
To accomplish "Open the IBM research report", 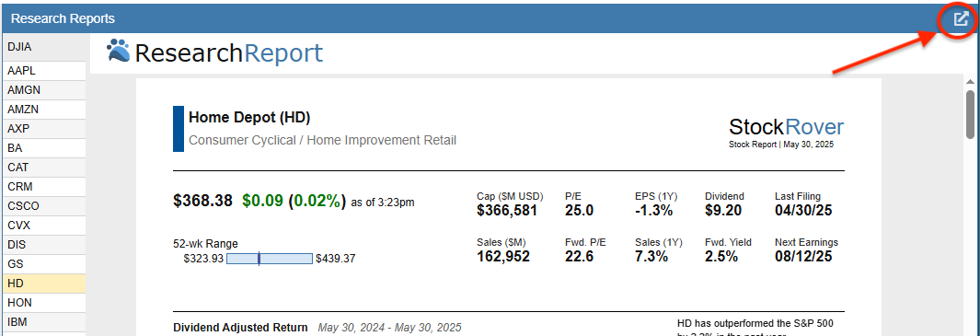I will click(44, 322).
